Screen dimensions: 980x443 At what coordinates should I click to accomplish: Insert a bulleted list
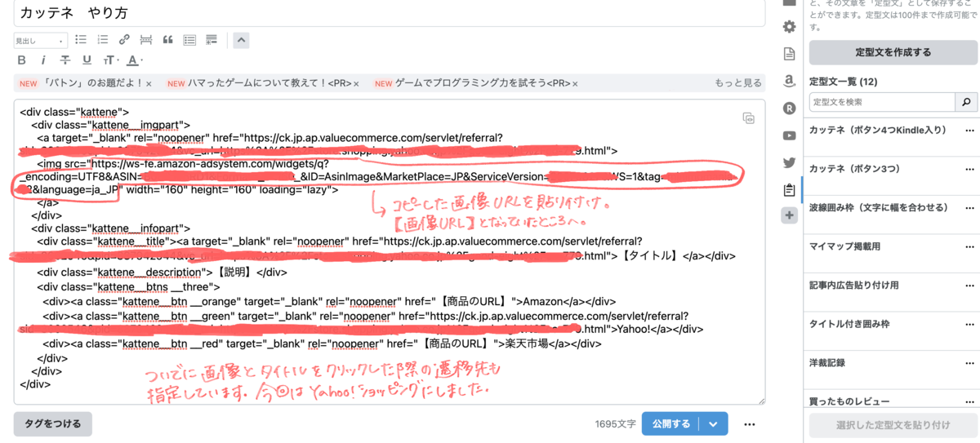pos(81,39)
